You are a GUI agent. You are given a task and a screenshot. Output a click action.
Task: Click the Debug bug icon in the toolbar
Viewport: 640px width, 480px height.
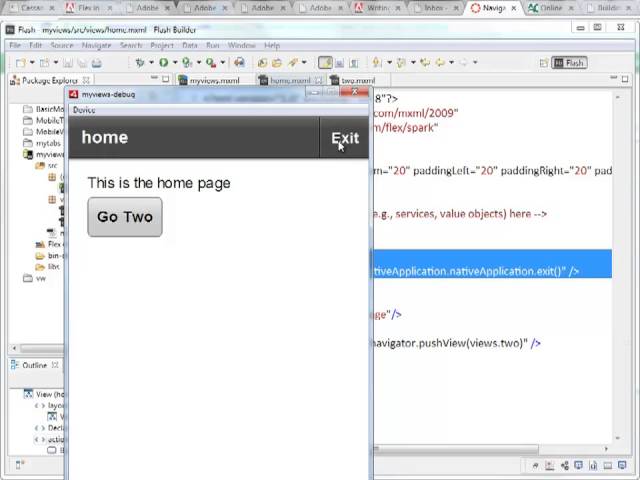[140, 63]
